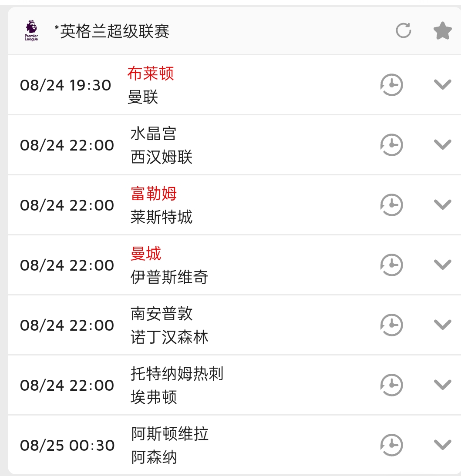Select the 布莱顿 team name
This screenshot has height=476, width=461.
151,74
